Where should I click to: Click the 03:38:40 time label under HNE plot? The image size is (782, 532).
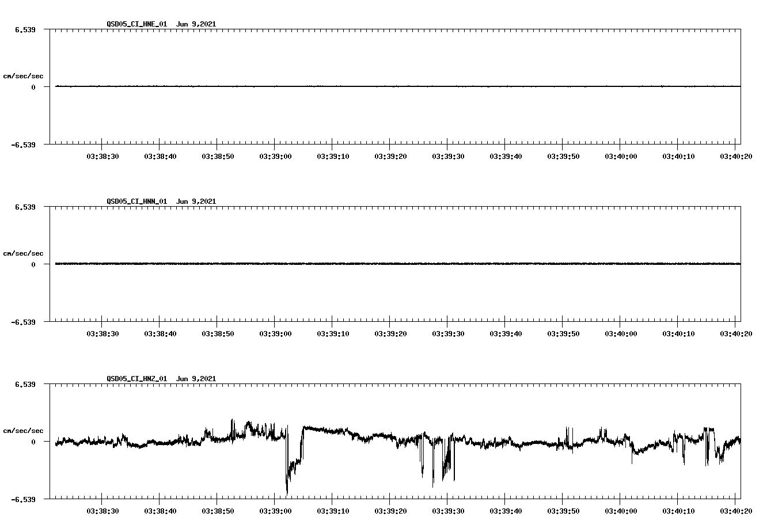point(160,156)
